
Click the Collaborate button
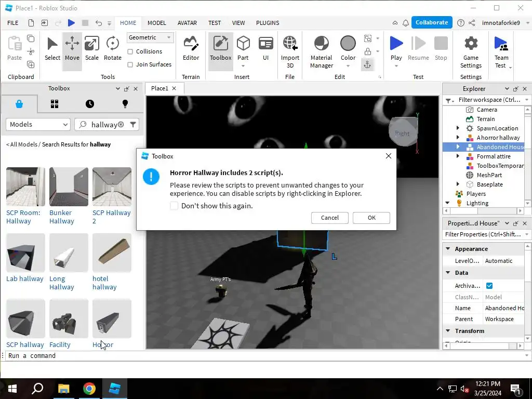point(432,22)
